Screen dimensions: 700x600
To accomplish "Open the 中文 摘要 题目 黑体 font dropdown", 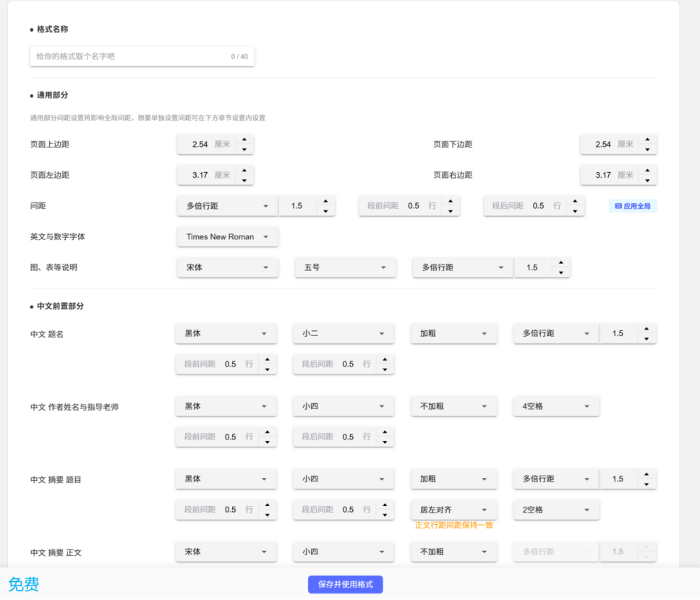I will pyautogui.click(x=226, y=479).
